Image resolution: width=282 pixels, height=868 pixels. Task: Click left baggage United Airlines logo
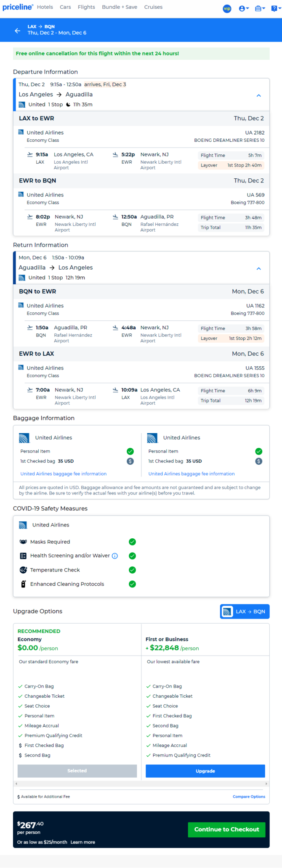point(24,438)
